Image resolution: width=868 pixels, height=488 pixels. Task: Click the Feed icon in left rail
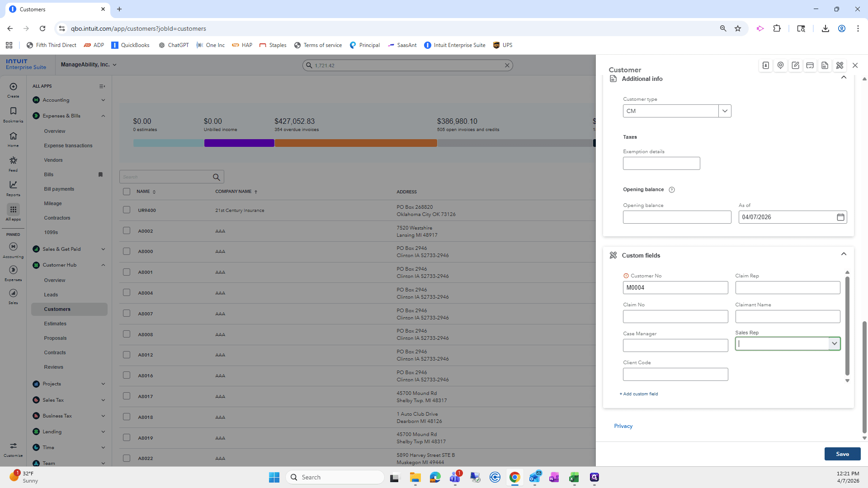coord(13,160)
